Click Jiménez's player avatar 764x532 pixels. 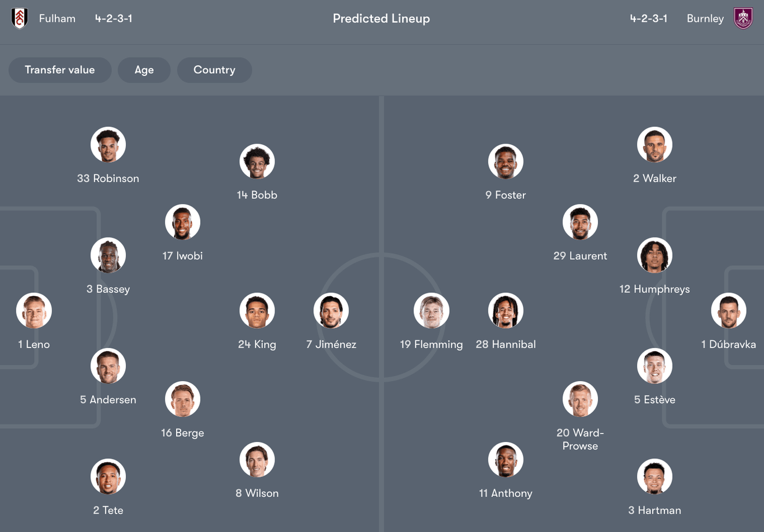331,311
